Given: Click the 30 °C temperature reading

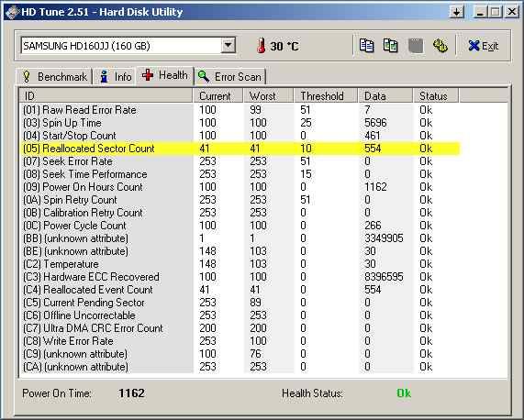Looking at the screenshot, I should pos(284,46).
